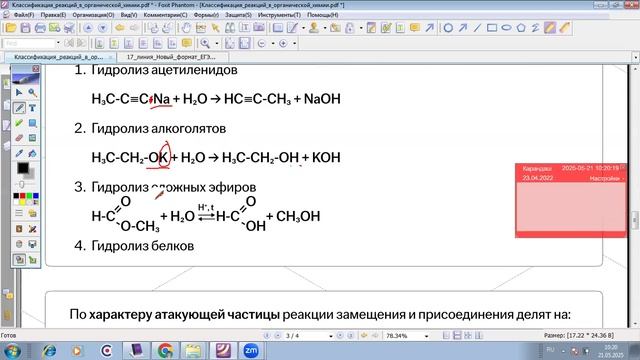Image resolution: width=640 pixels, height=360 pixels.
Task: Open Zoom app from taskbar
Action: (251, 351)
